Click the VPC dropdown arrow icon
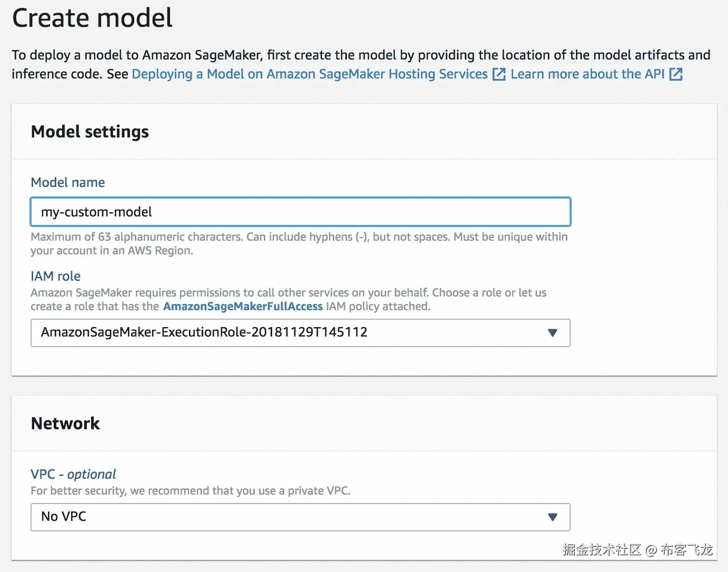This screenshot has height=572, width=728. (x=552, y=517)
